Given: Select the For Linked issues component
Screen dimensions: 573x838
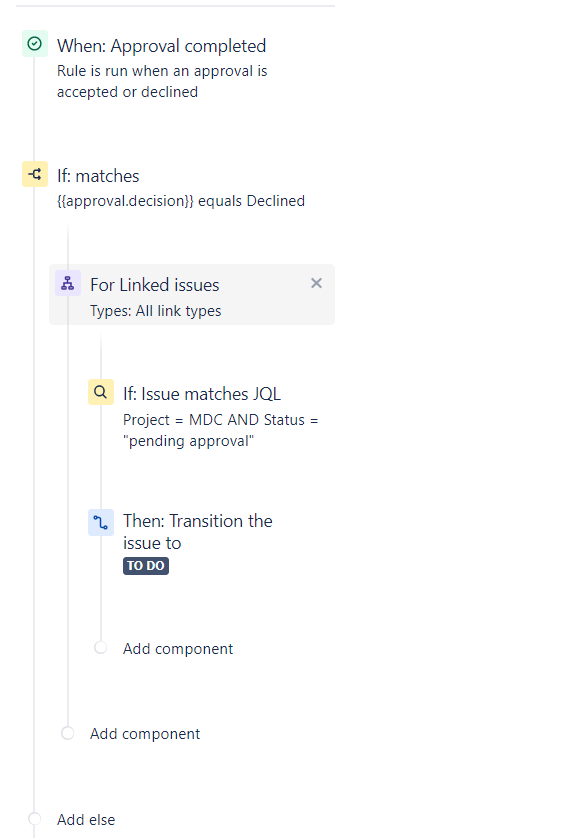Looking at the screenshot, I should click(192, 294).
